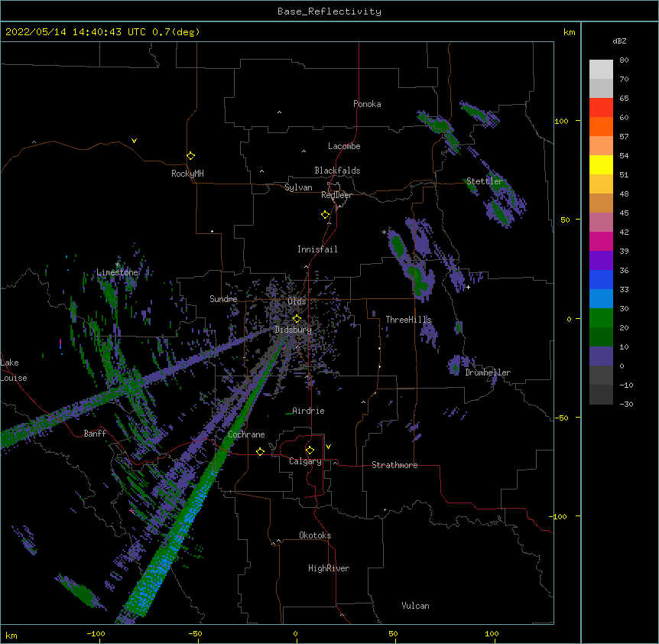This screenshot has width=659, height=644.
Task: Click the 80 value on the dBZ scale
Action: click(x=624, y=60)
